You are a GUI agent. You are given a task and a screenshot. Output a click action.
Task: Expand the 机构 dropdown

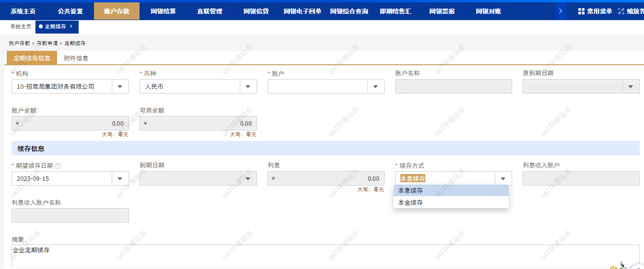(x=120, y=87)
